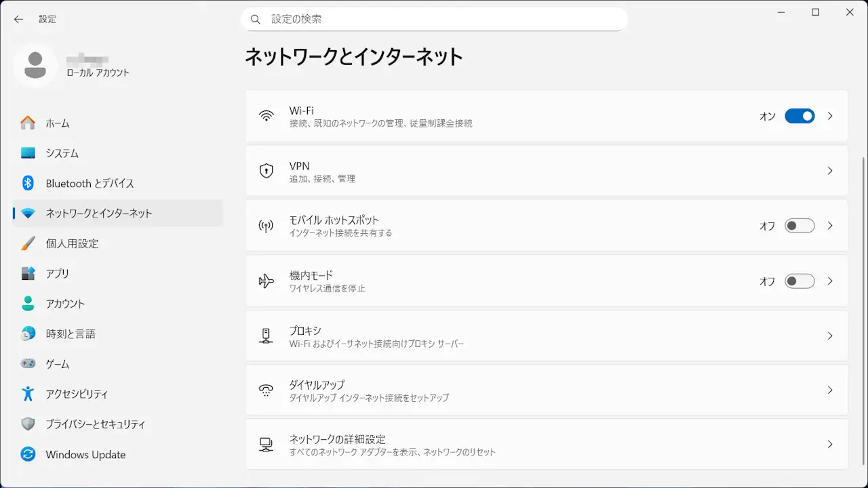
Task: Click the プロキシ server icon
Action: click(x=267, y=336)
